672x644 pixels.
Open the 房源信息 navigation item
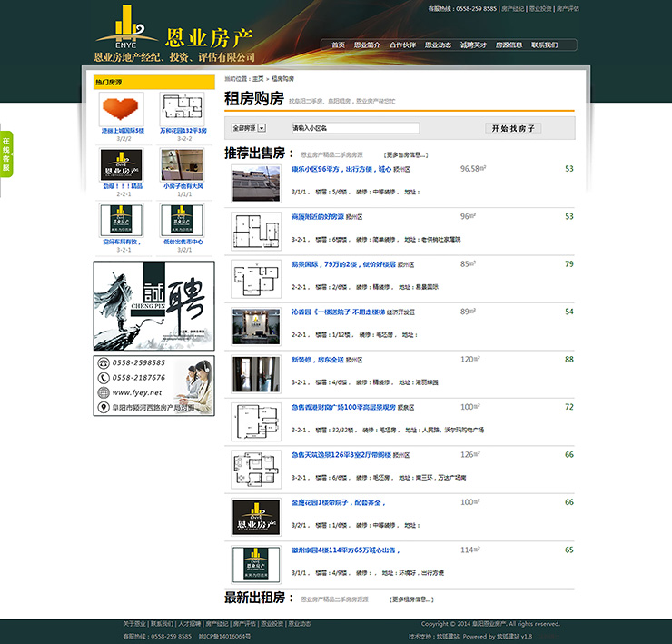coord(509,45)
